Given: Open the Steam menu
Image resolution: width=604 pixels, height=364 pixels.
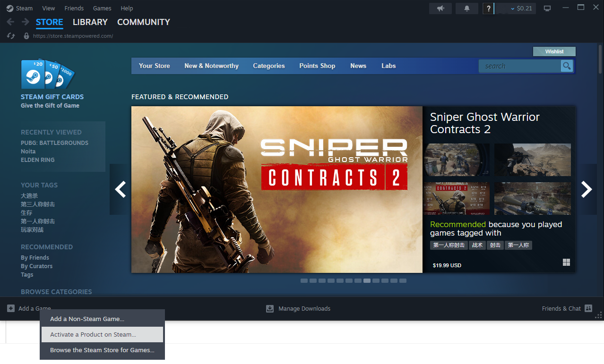Looking at the screenshot, I should pos(24,8).
